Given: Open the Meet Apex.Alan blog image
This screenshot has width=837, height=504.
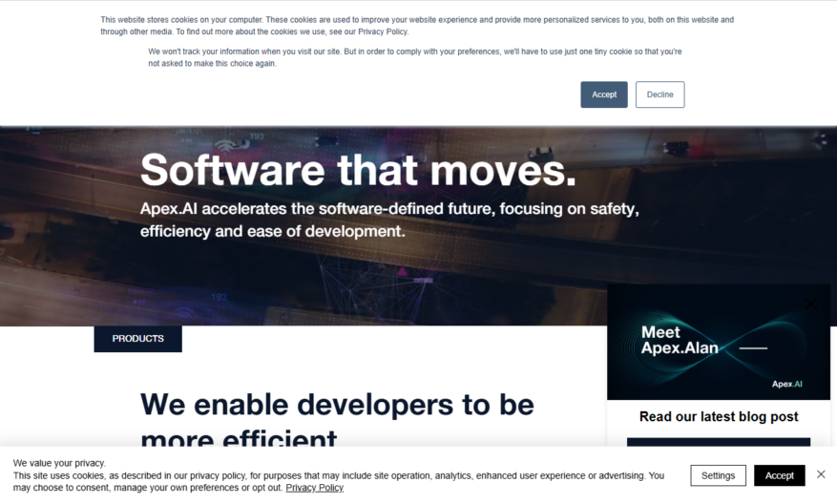Looking at the screenshot, I should point(719,343).
